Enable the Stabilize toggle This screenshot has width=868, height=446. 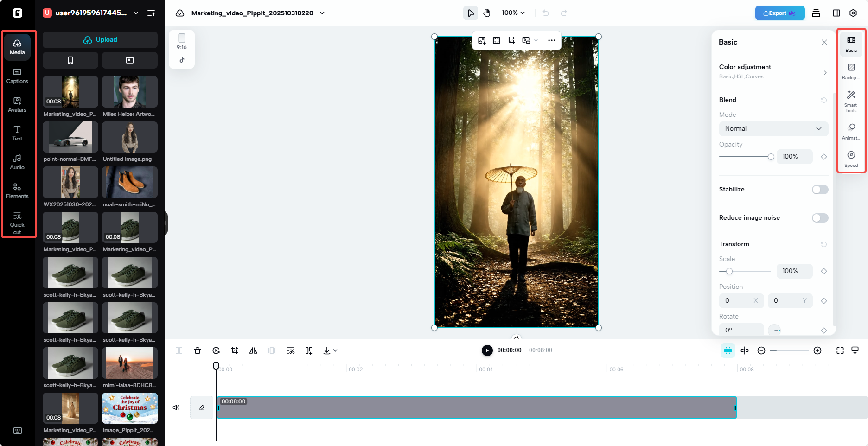819,190
